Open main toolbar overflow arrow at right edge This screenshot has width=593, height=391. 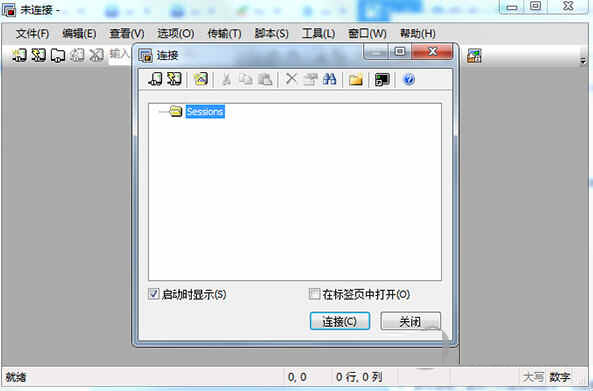click(583, 60)
